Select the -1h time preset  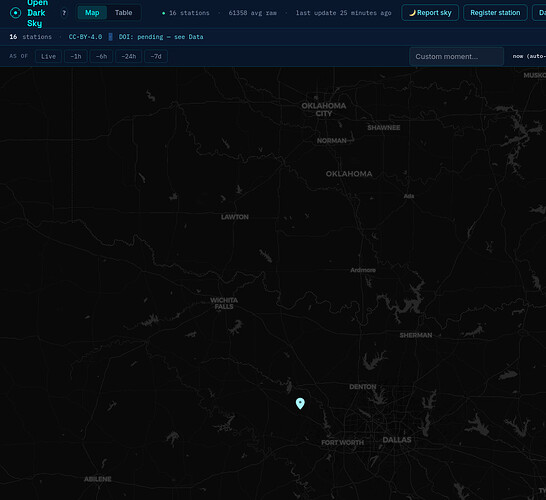pyautogui.click(x=76, y=56)
